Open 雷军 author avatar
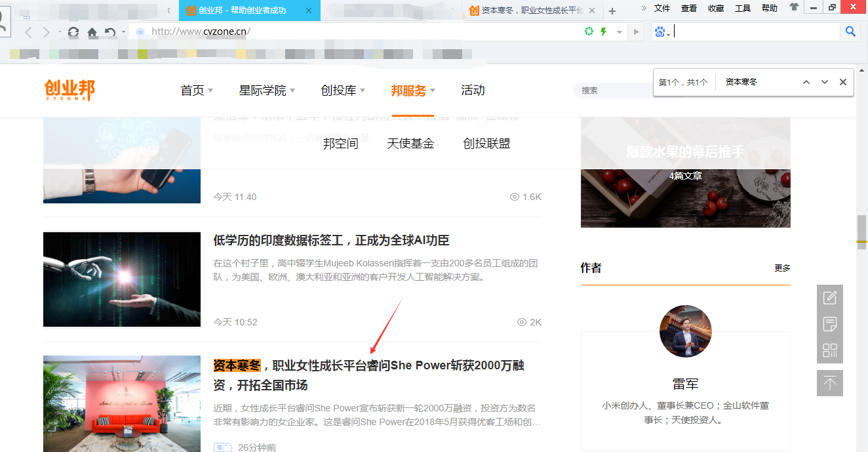This screenshot has height=452, width=868. point(686,331)
